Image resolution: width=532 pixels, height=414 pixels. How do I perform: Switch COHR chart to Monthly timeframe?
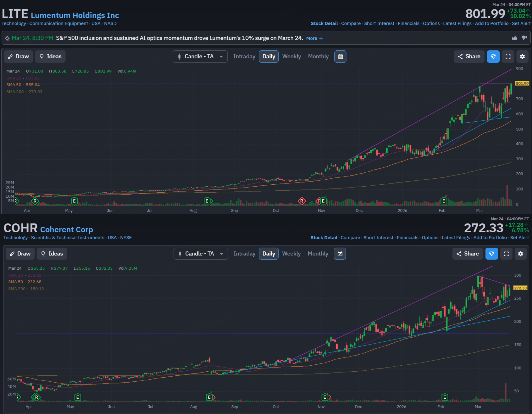click(x=318, y=254)
